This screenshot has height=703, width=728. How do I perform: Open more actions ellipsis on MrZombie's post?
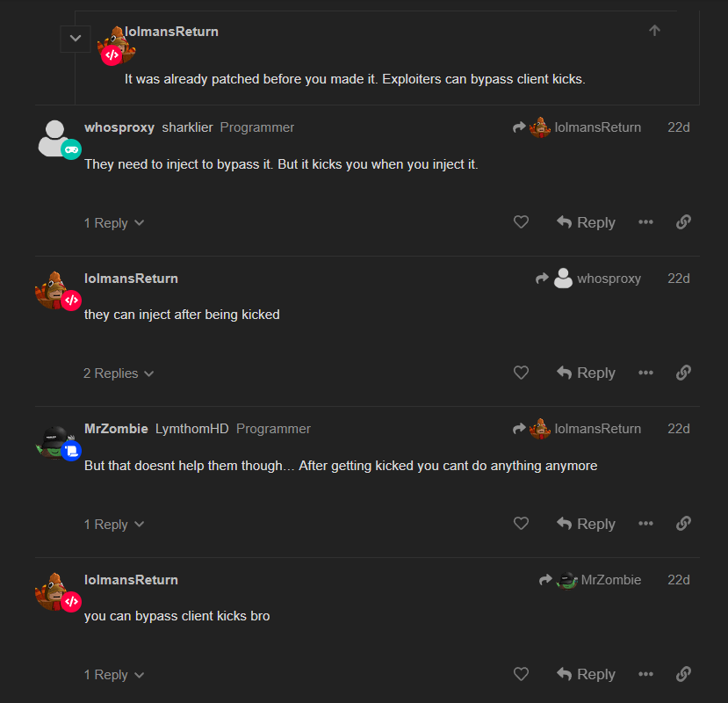[645, 524]
